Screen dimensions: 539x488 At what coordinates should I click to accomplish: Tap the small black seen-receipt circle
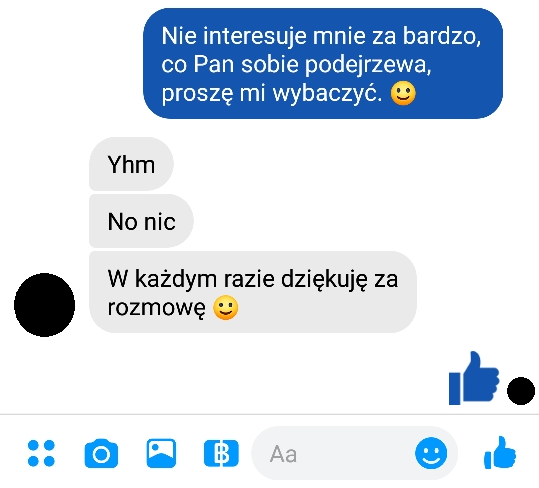(x=521, y=391)
